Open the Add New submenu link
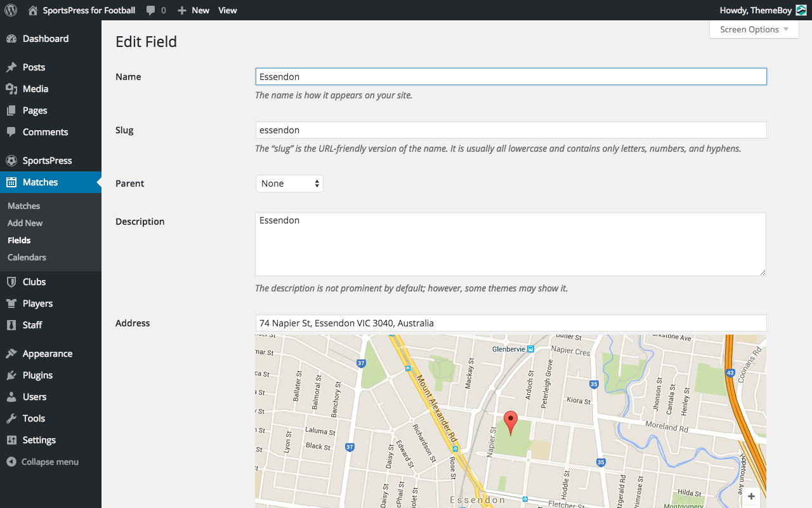 [25, 223]
